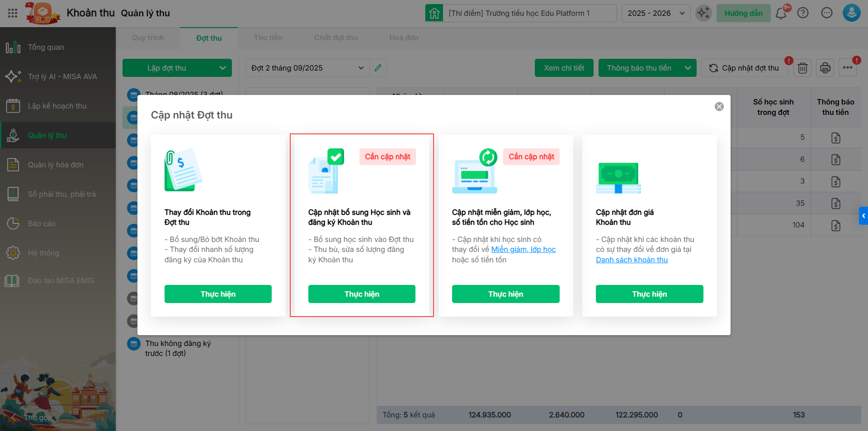Click the AI sparkle assistant icon

tap(703, 13)
